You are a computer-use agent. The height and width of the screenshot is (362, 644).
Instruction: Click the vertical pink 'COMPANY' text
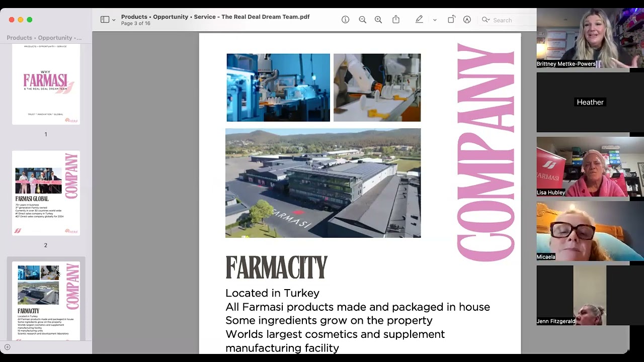tap(486, 152)
